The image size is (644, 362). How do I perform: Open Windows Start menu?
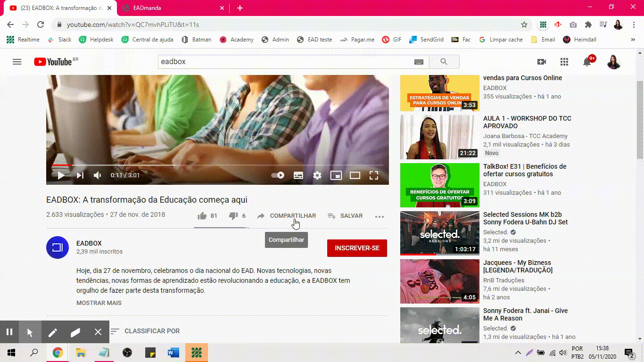(x=11, y=352)
